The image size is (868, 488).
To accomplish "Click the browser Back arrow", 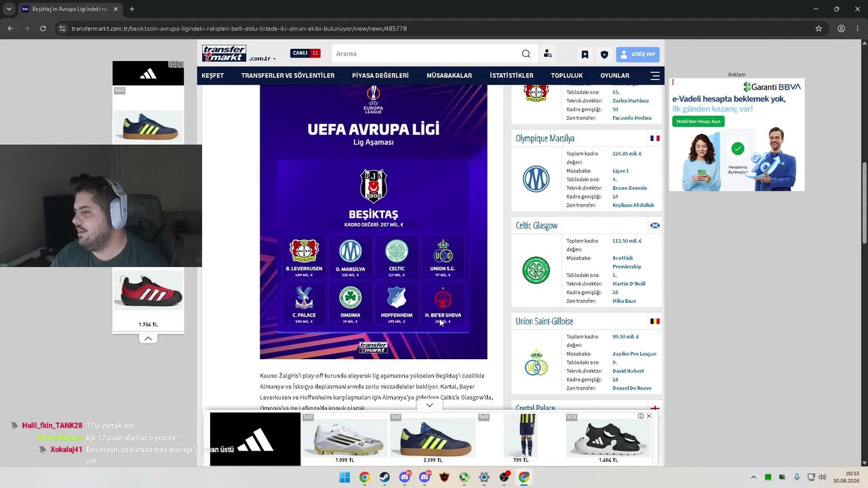I will pos(10,28).
